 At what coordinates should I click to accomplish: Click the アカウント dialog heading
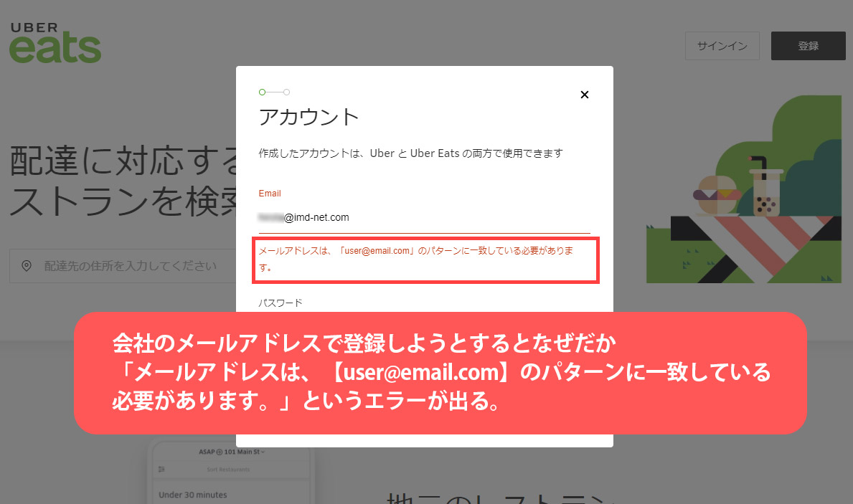tap(308, 117)
